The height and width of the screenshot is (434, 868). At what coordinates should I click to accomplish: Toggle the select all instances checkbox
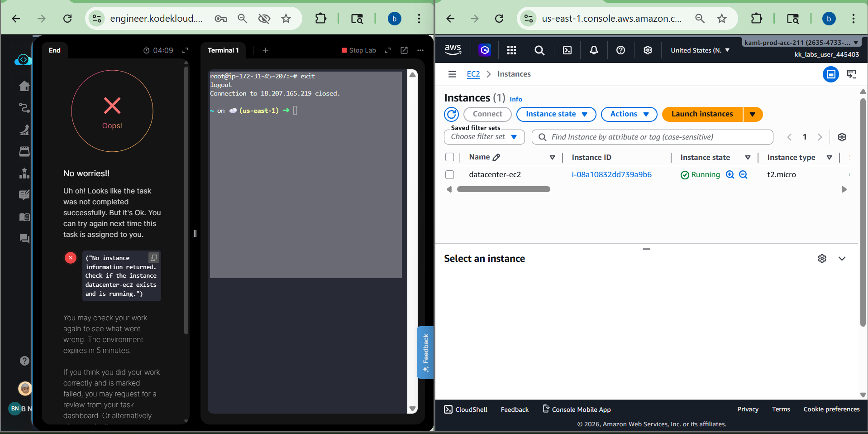pyautogui.click(x=449, y=157)
